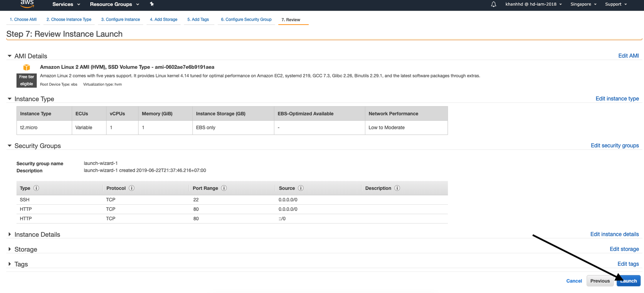Open the AWS home logo
The image size is (644, 293).
click(27, 4)
